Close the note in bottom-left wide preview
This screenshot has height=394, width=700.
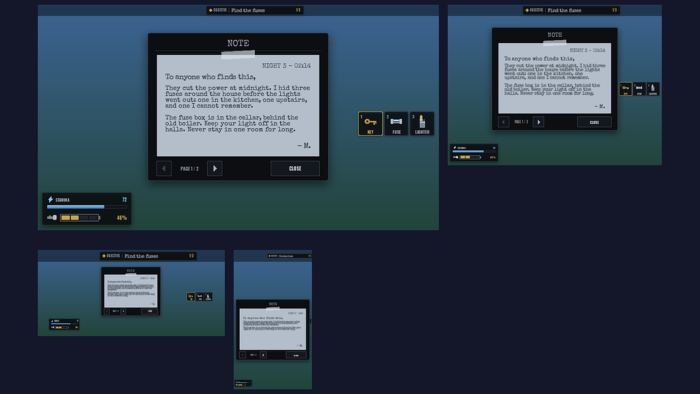coord(150,311)
